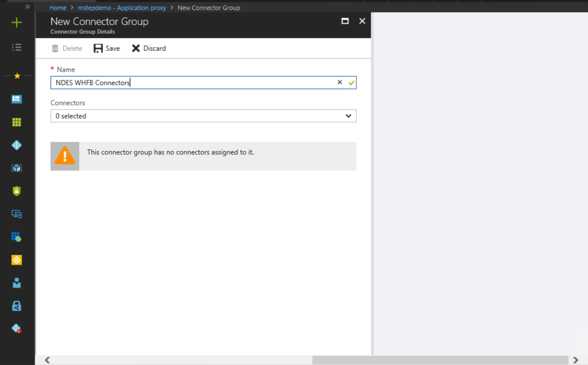This screenshot has width=588, height=365.
Task: Open the green shield security icon
Action: point(17,191)
